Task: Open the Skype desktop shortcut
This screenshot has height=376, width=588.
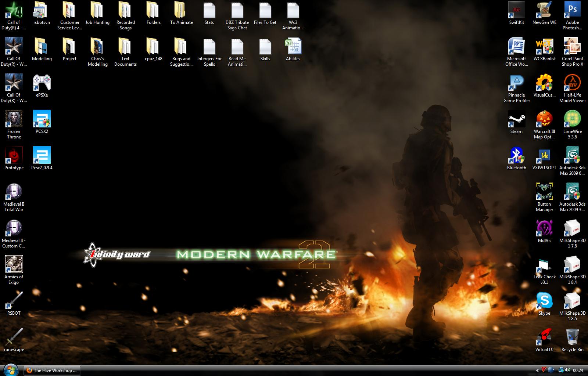Action: coord(544,304)
